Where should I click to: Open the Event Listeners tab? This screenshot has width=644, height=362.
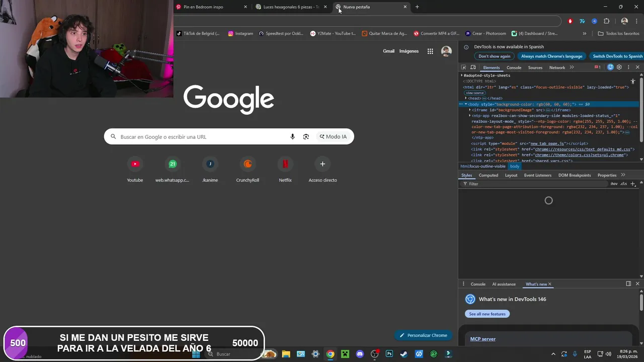pyautogui.click(x=538, y=175)
